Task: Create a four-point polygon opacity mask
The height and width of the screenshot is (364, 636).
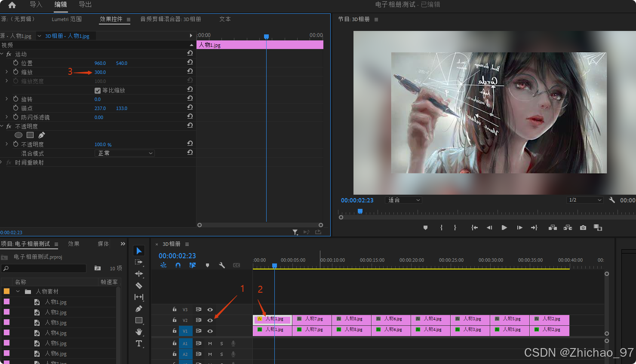Action: coord(30,135)
